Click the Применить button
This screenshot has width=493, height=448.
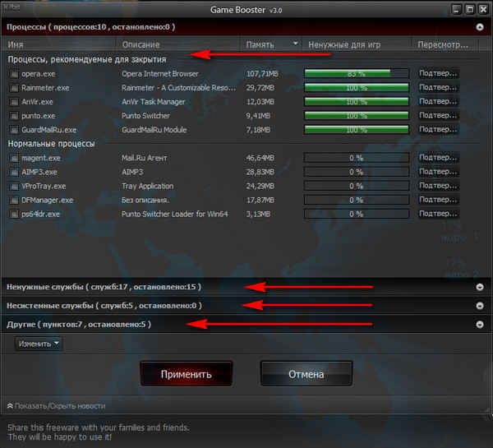click(187, 374)
